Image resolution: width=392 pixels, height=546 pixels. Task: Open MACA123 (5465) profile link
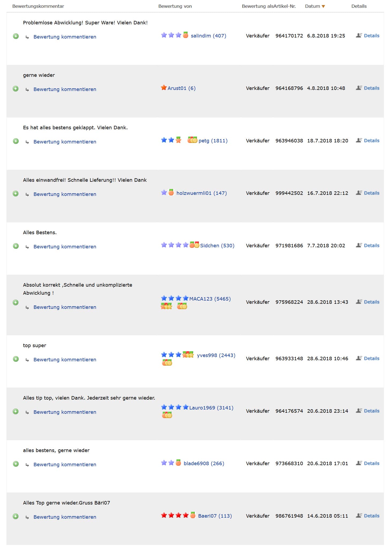[x=210, y=299]
